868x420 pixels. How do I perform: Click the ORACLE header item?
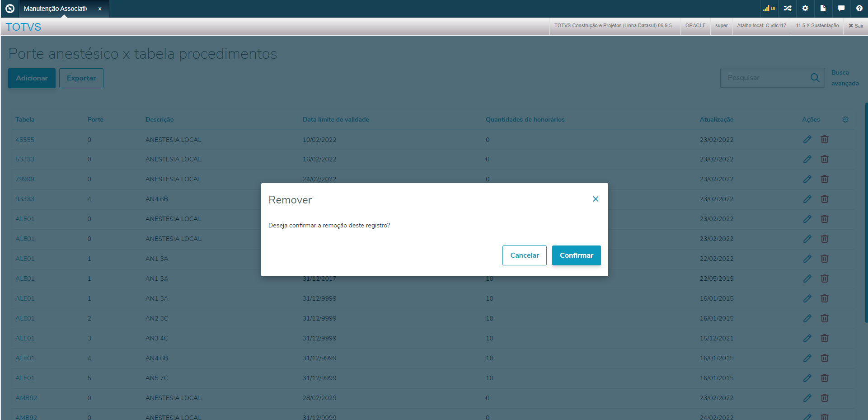pyautogui.click(x=695, y=25)
